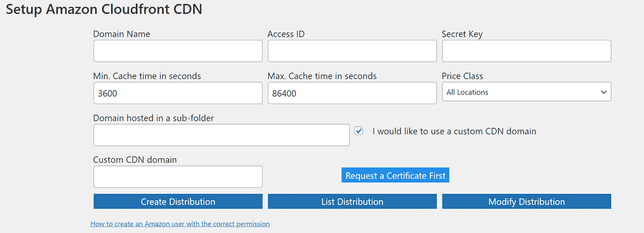This screenshot has height=233, width=644.
Task: Click the Domain Name input field
Action: click(x=178, y=51)
